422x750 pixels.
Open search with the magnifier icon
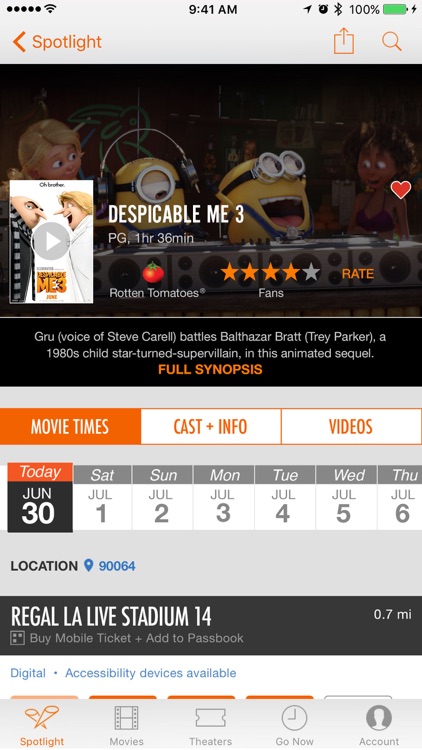click(391, 42)
